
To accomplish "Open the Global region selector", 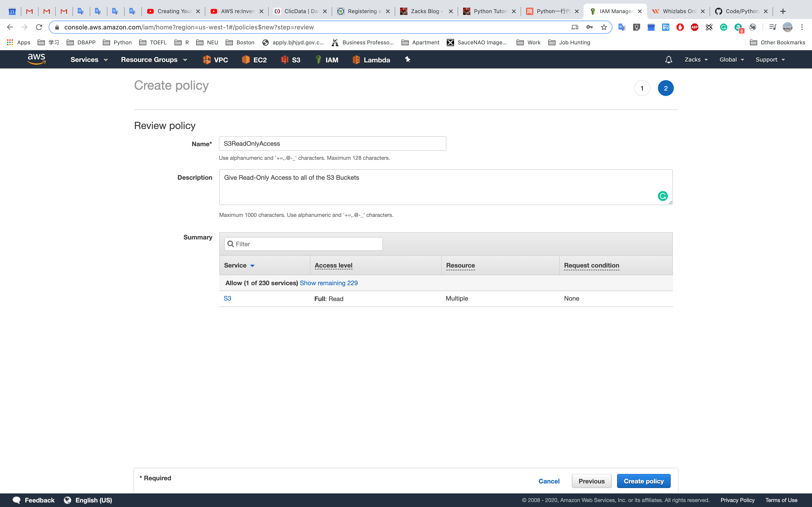I will click(x=732, y=60).
